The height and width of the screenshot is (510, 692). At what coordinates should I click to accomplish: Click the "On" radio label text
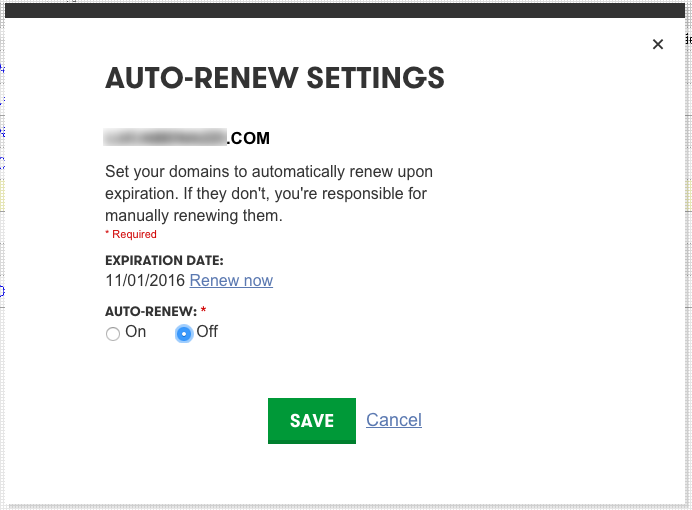pyautogui.click(x=136, y=332)
